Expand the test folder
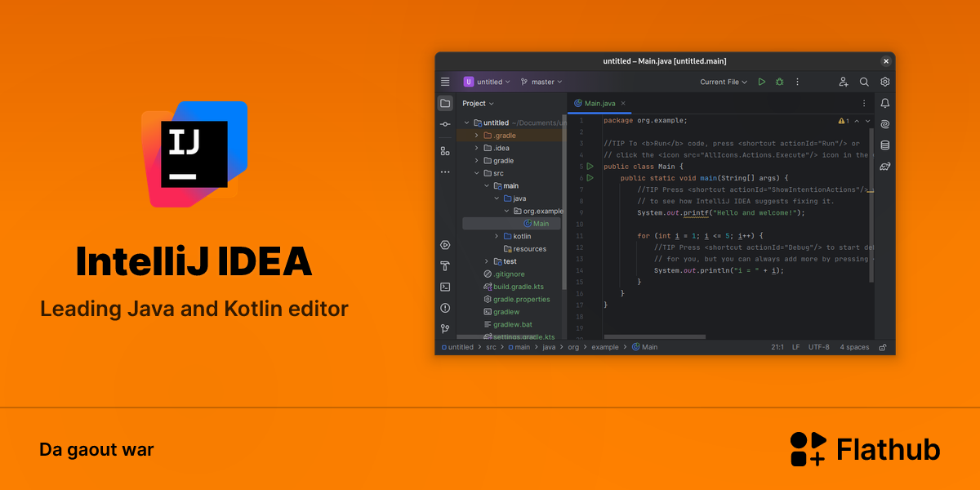980x490 pixels. point(487,261)
